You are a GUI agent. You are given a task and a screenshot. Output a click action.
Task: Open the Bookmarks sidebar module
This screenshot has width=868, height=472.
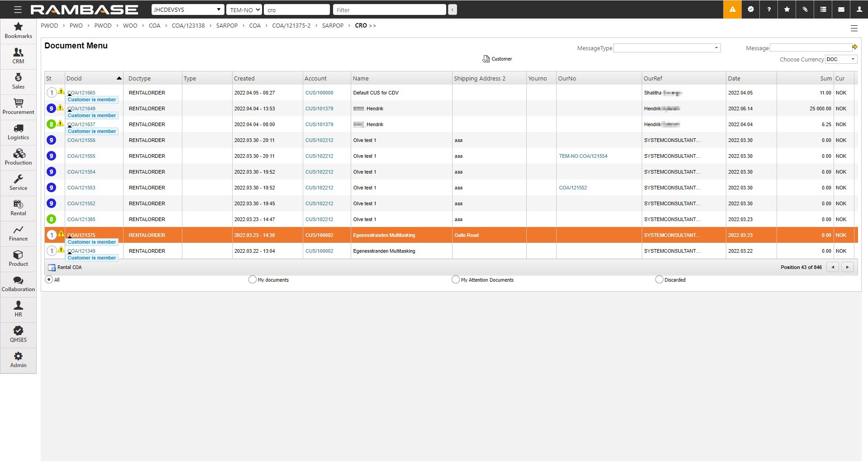18,31
